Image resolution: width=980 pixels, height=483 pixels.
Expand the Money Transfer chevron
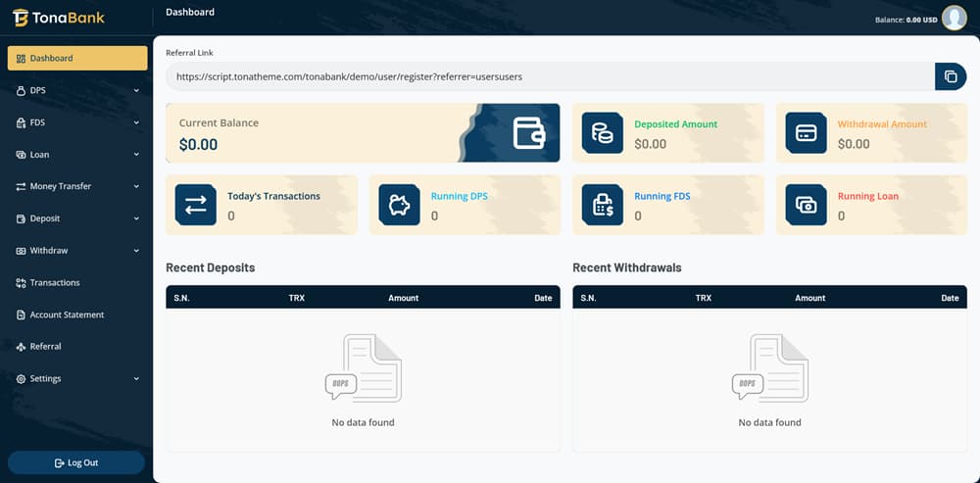136,186
